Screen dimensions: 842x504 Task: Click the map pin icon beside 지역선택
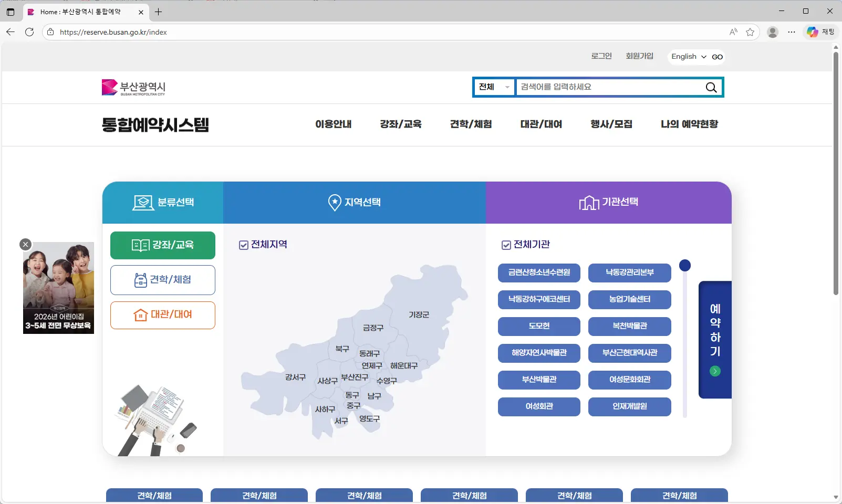click(335, 203)
